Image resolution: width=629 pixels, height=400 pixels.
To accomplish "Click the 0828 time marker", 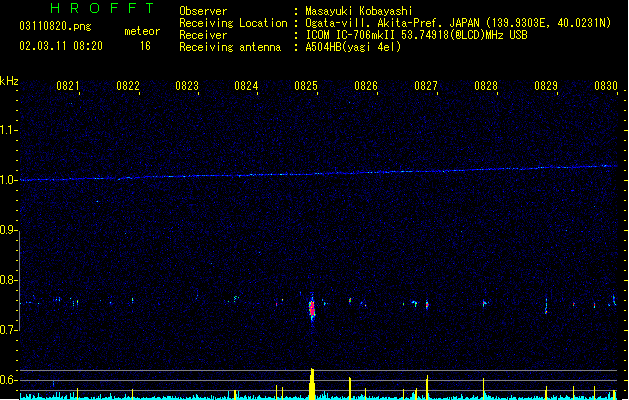I will [486, 86].
